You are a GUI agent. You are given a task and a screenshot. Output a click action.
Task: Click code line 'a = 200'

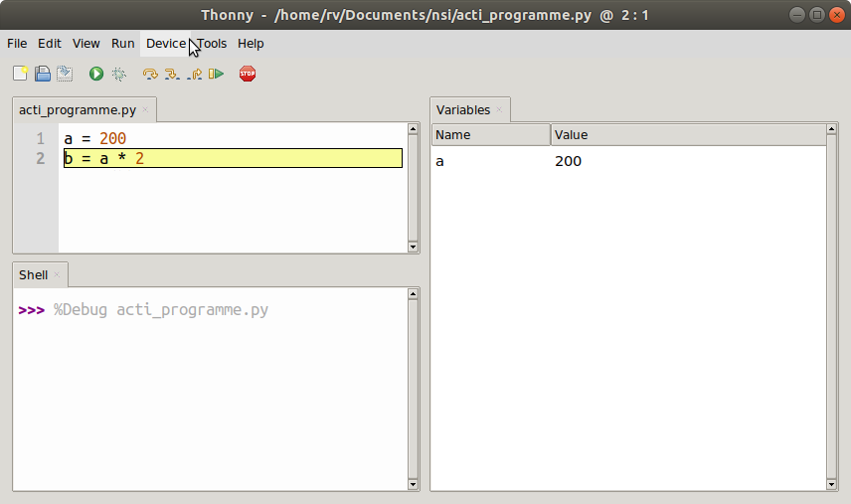pos(95,138)
